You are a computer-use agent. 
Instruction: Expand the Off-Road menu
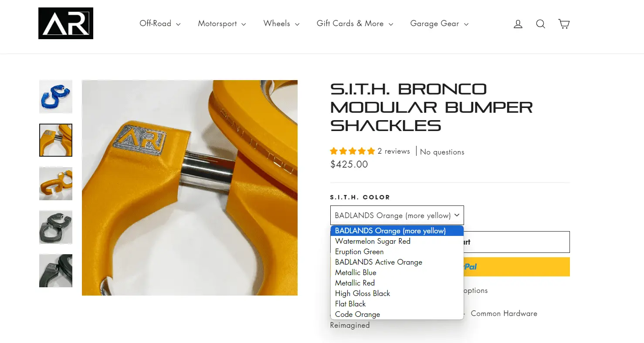pyautogui.click(x=160, y=24)
